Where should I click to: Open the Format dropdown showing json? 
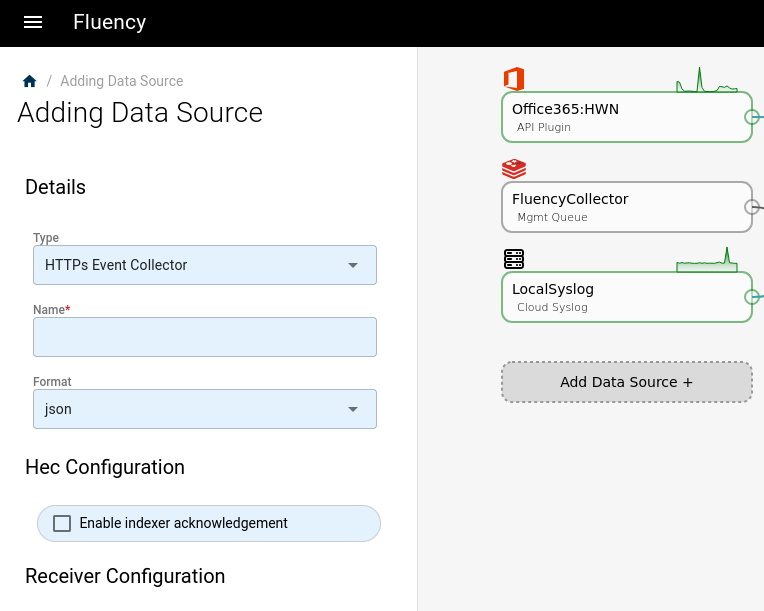tap(205, 409)
